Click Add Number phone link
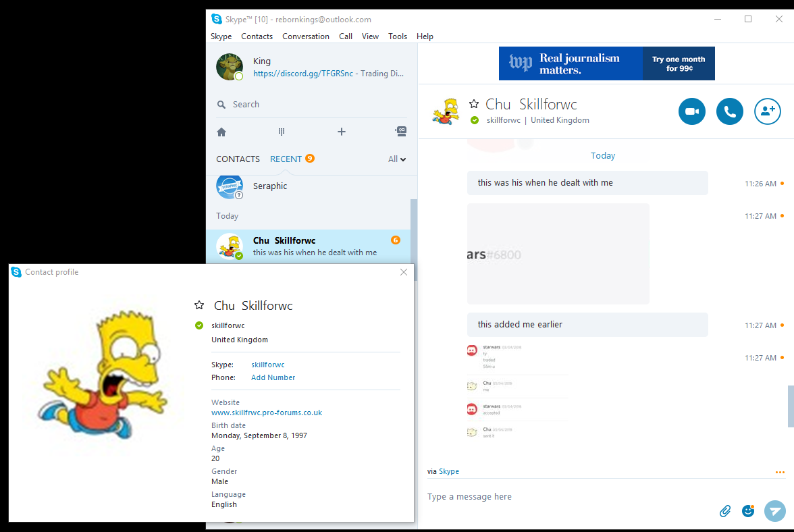The image size is (794, 532). 273,377
